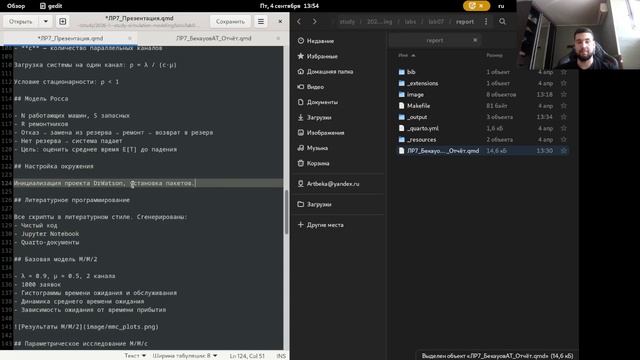This screenshot has width=640, height=360.
Task: Go back in file manager
Action: coord(299,21)
